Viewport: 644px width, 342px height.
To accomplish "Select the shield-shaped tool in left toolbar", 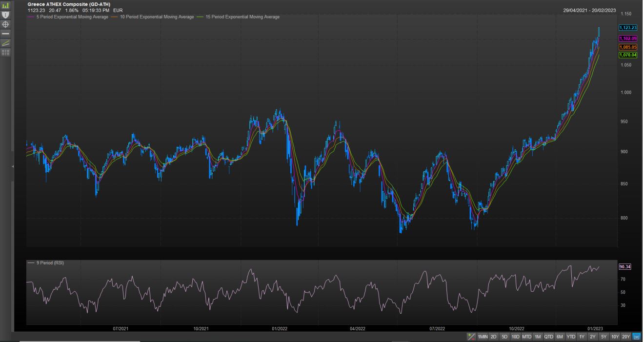I will pos(6,15).
